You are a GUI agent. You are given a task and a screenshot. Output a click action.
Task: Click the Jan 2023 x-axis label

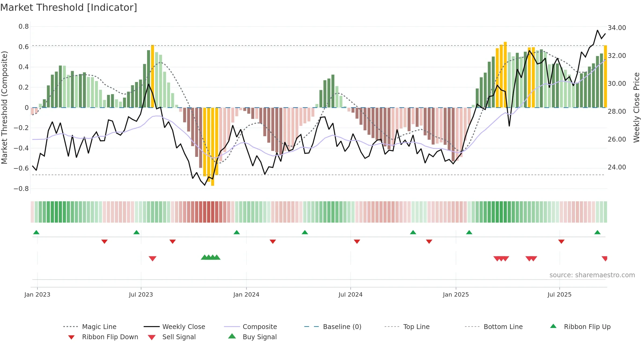click(37, 294)
